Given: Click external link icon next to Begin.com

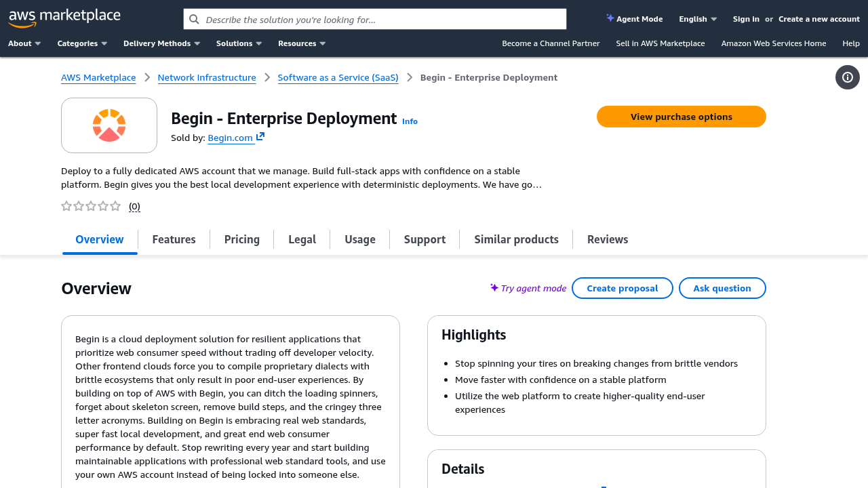Looking at the screenshot, I should [260, 137].
